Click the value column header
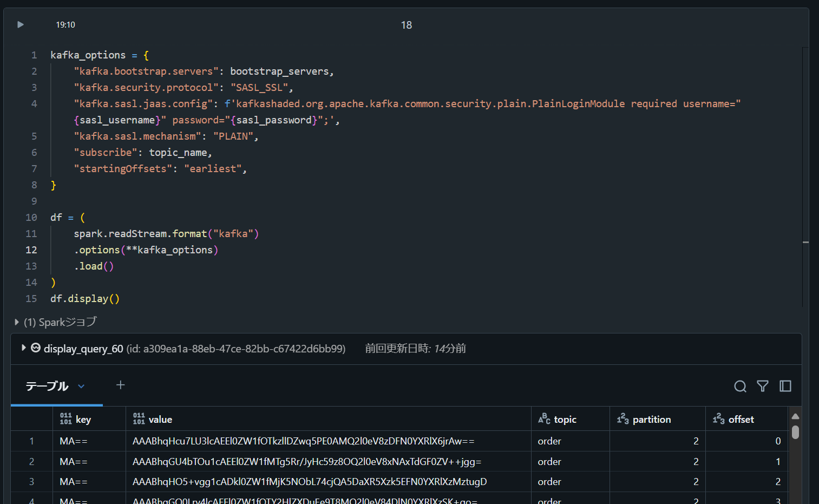 [x=329, y=419]
